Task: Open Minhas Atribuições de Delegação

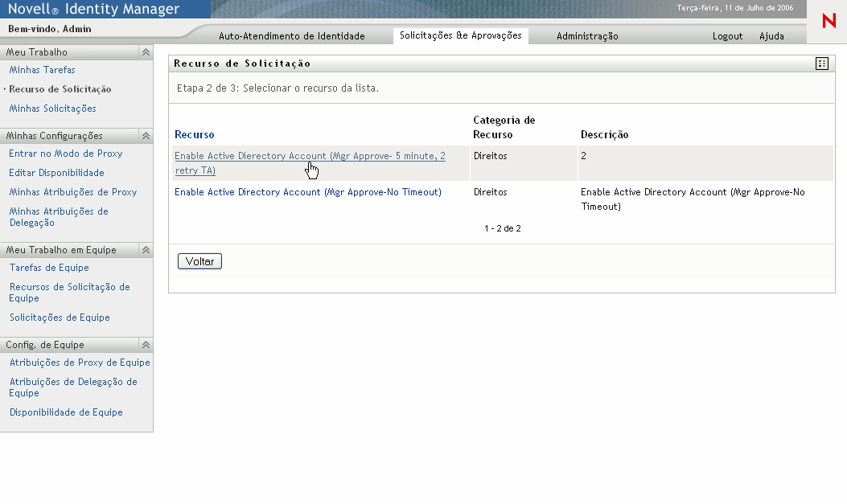Action: [x=59, y=217]
